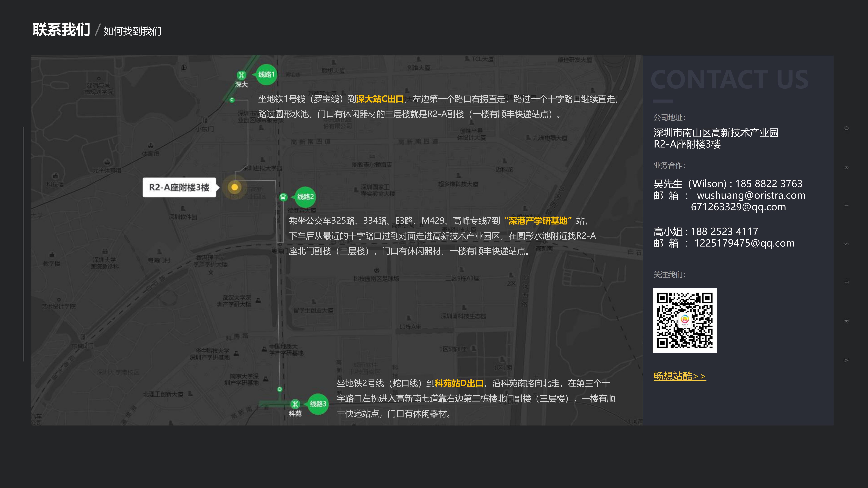Click the green C exit marker
Image resolution: width=868 pixels, height=488 pixels.
point(232,100)
